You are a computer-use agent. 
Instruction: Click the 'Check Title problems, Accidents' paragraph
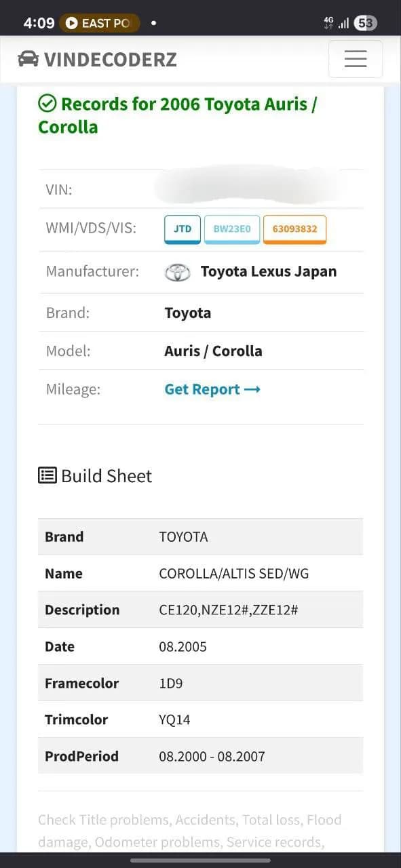pyautogui.click(x=190, y=831)
